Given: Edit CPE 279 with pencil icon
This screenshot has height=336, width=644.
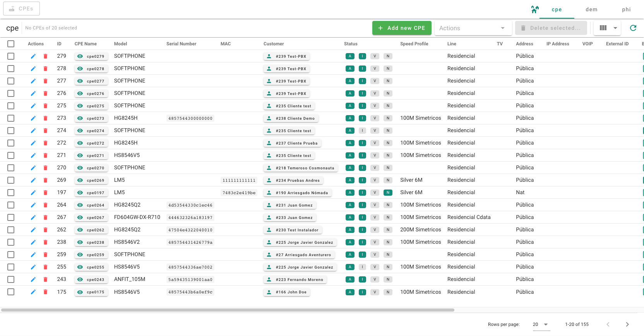Looking at the screenshot, I should pyautogui.click(x=33, y=56).
